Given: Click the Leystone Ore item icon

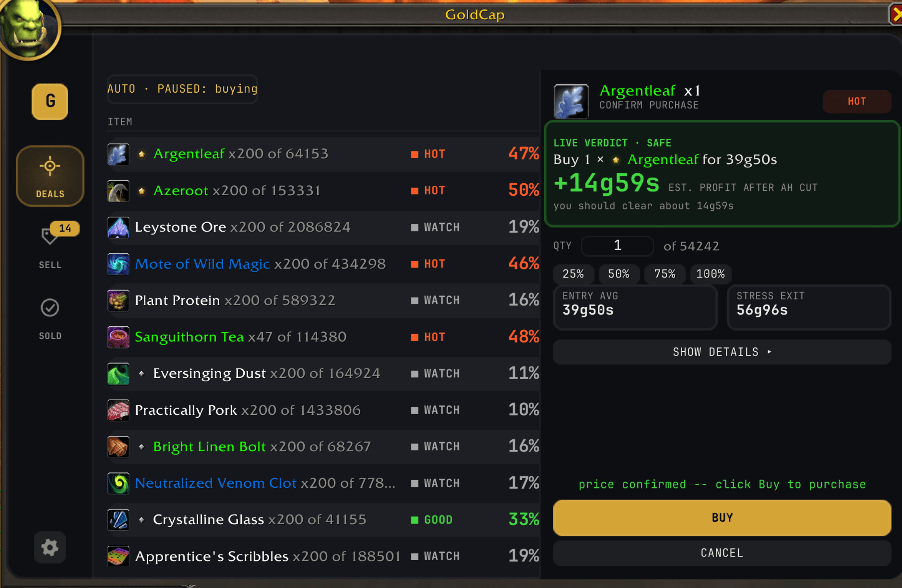Looking at the screenshot, I should (x=118, y=228).
